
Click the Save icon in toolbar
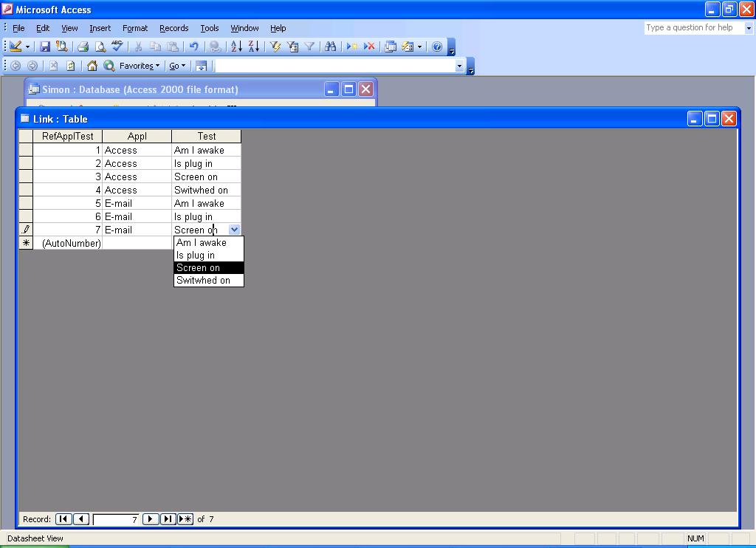click(x=45, y=47)
